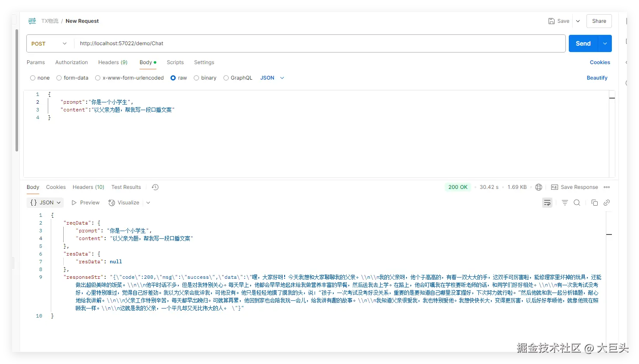Screen dimensions: 639x364
Task: Select the form-data body type
Action: (x=72, y=77)
